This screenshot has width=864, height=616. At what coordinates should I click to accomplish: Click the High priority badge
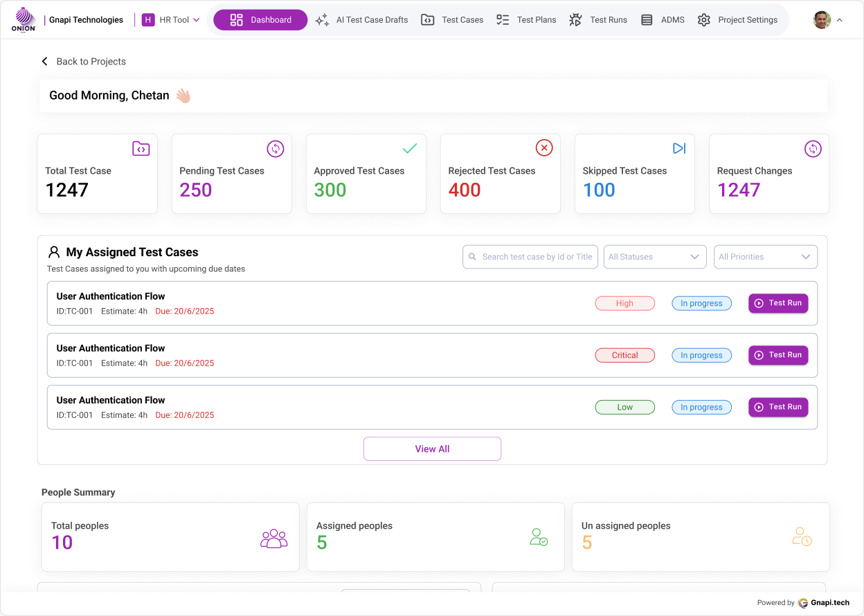(x=625, y=303)
